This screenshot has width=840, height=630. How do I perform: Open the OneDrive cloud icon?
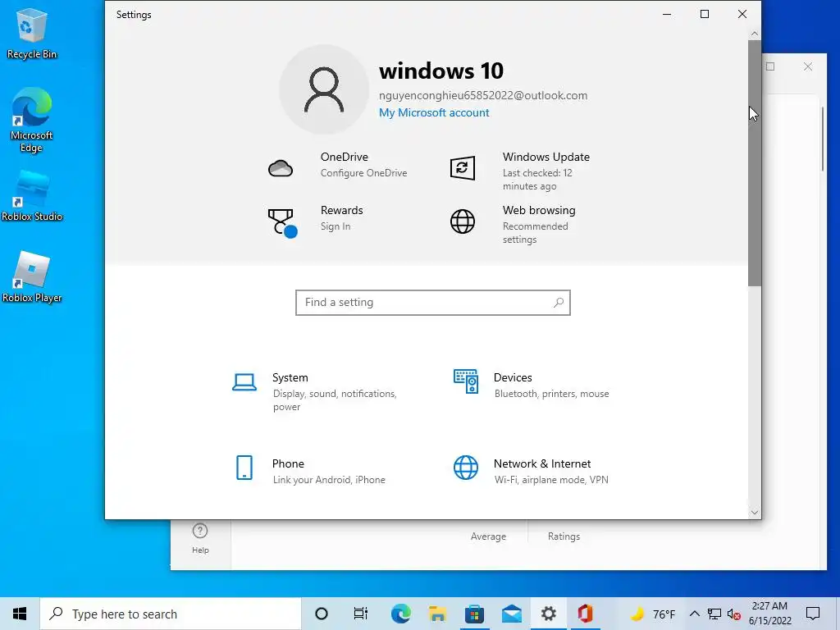[281, 168]
